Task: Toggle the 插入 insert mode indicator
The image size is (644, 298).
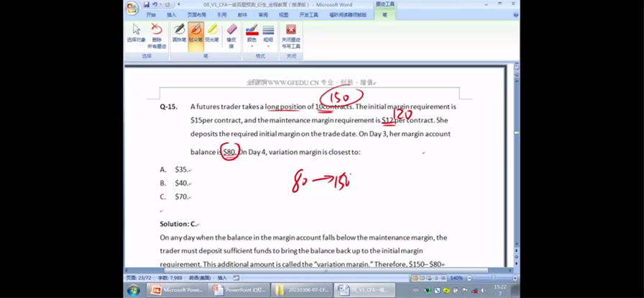Action: (222, 278)
